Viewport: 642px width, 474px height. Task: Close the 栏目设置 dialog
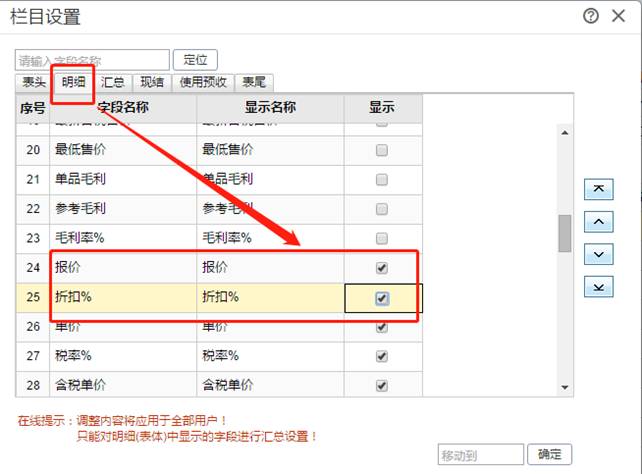coord(620,16)
